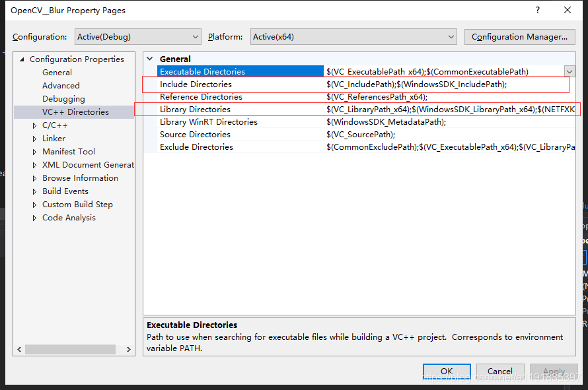This screenshot has width=588, height=390.
Task: Expand the Custom Build Step node
Action: click(34, 205)
